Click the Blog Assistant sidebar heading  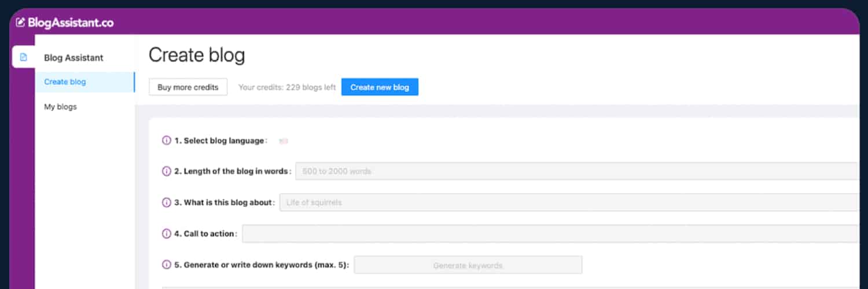(x=73, y=58)
